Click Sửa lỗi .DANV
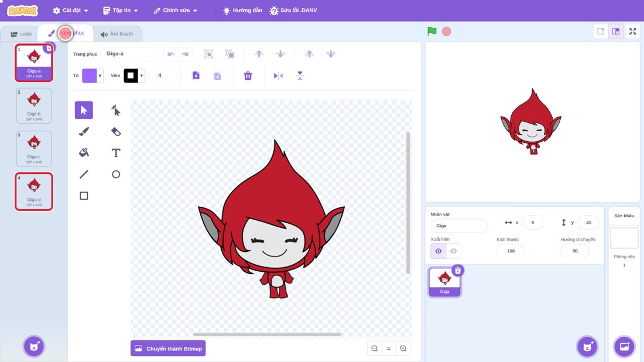 click(x=293, y=11)
